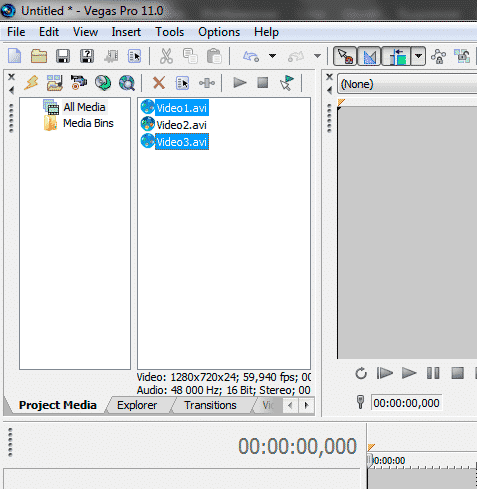Cut selection with scissors icon

pyautogui.click(x=166, y=56)
